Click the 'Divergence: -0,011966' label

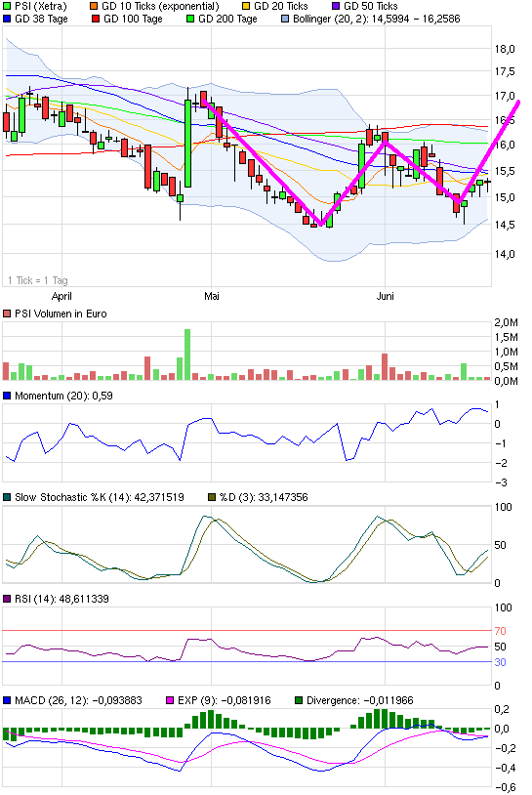[360, 700]
